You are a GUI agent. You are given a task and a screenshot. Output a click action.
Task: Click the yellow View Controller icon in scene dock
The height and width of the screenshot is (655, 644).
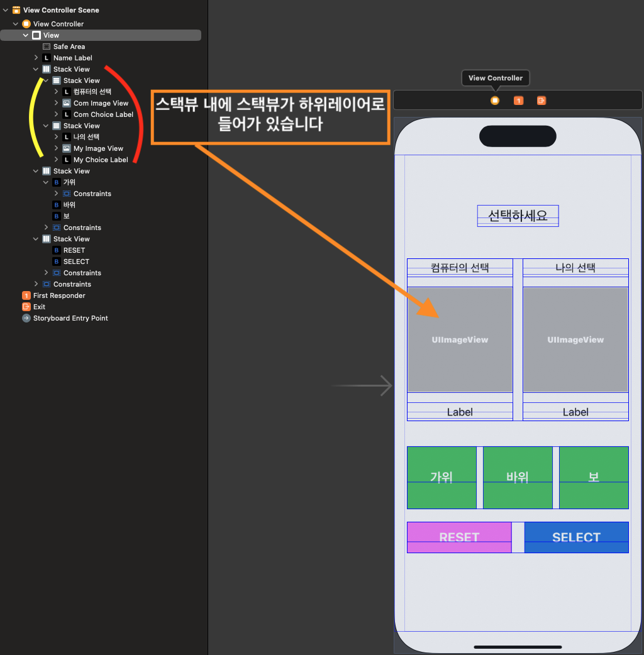[x=495, y=101]
